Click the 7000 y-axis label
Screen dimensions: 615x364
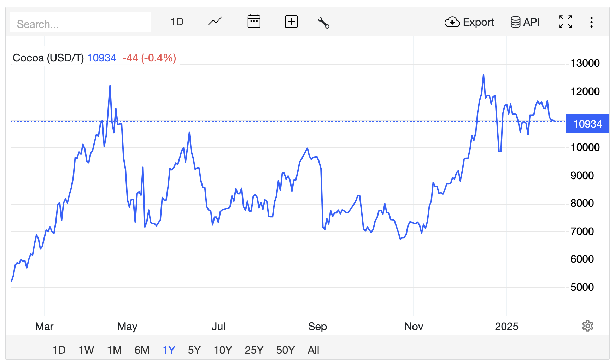click(582, 231)
